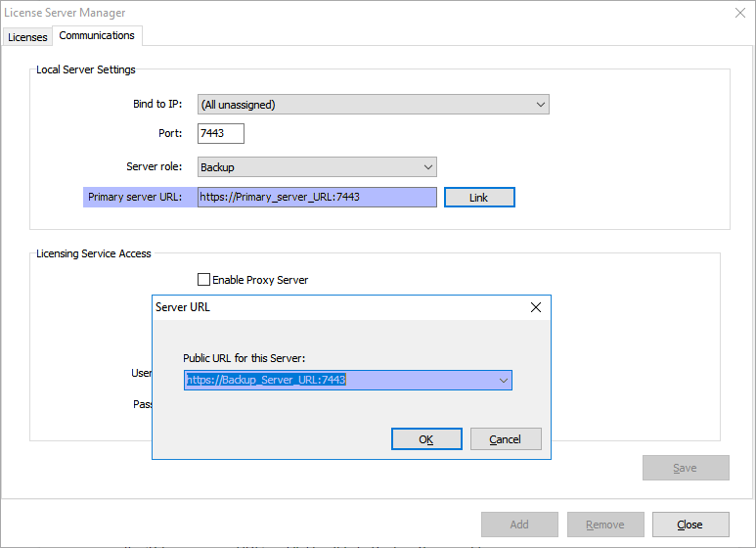Select the Communications tab

97,36
